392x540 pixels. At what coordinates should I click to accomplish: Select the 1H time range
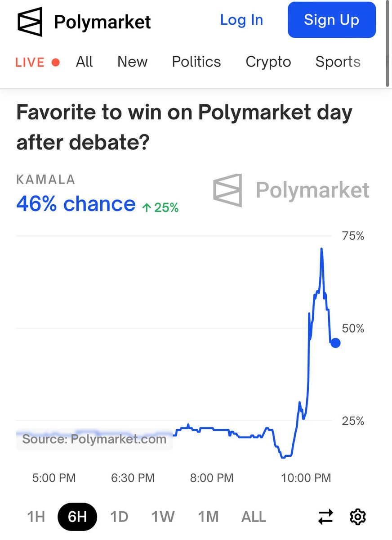[36, 517]
